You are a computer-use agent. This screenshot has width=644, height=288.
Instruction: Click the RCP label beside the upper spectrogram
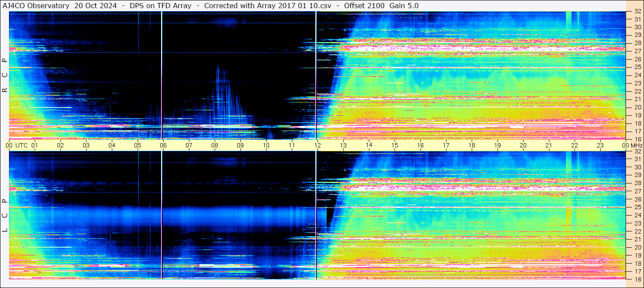(x=5, y=75)
